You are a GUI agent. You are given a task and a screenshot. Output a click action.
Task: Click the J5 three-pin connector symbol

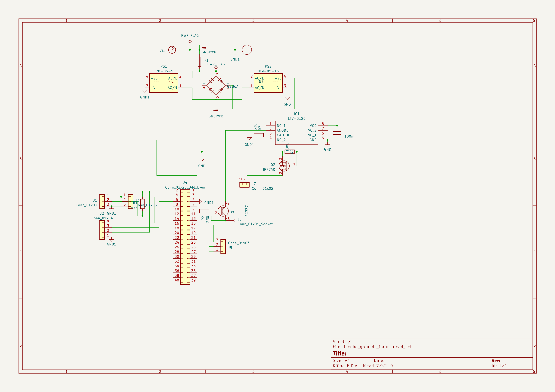tap(223, 247)
